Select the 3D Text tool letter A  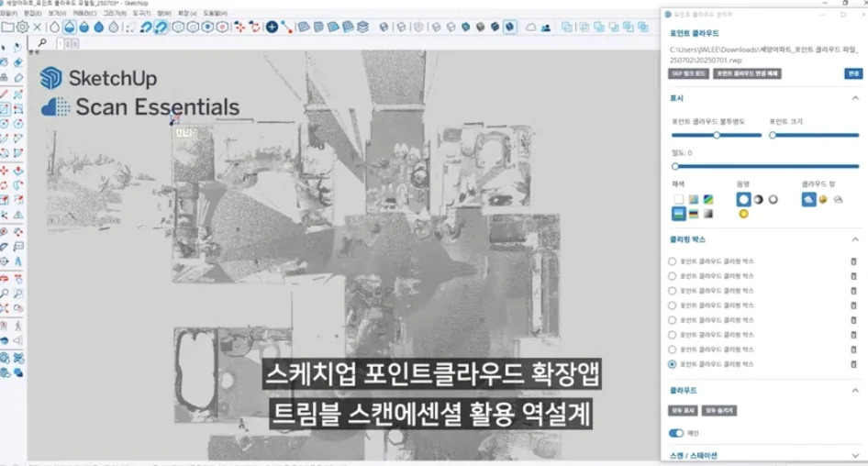pos(18,261)
